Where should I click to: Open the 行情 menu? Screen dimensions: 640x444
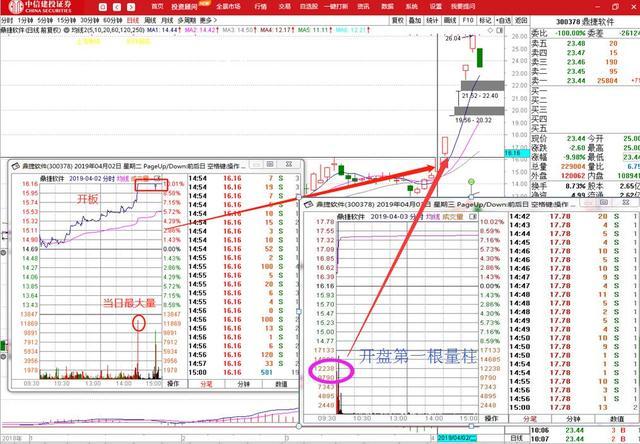[x=260, y=7]
